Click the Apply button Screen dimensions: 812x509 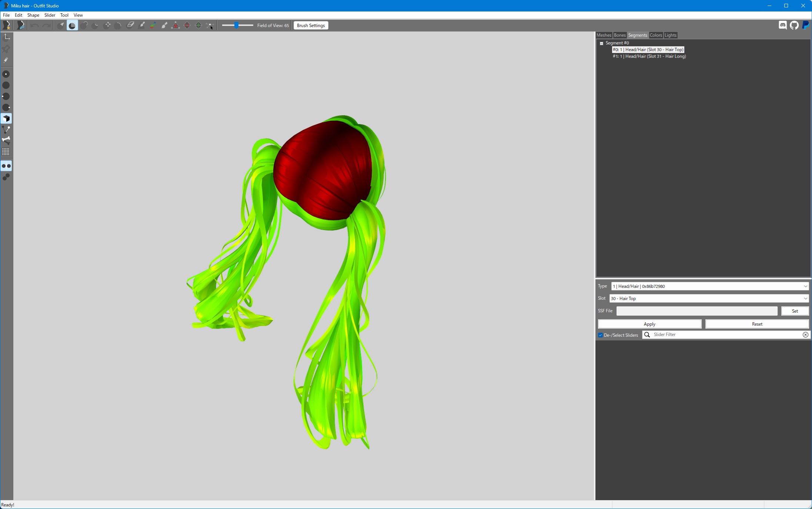(x=649, y=324)
